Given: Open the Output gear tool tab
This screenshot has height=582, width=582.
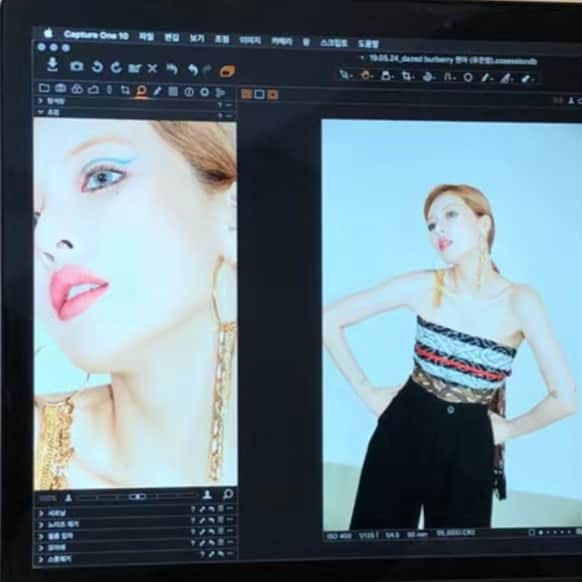Looking at the screenshot, I should click(205, 92).
